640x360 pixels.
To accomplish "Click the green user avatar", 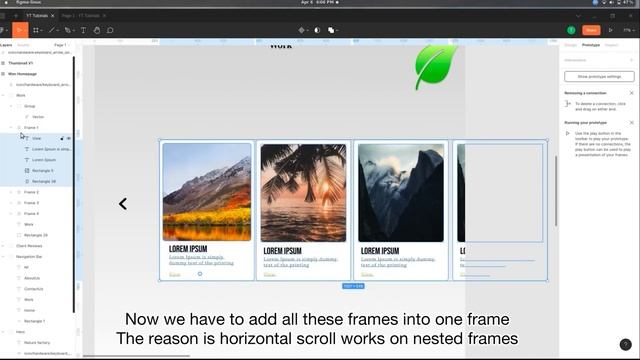I will coord(571,30).
